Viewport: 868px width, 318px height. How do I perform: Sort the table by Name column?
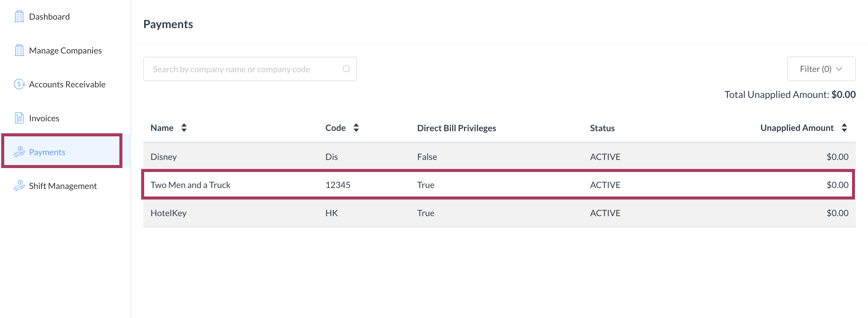pyautogui.click(x=184, y=128)
